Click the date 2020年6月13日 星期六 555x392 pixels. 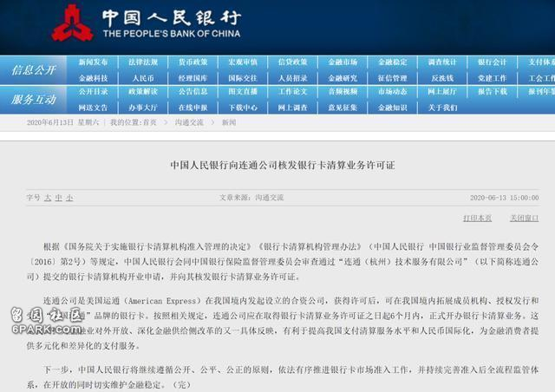click(x=62, y=122)
